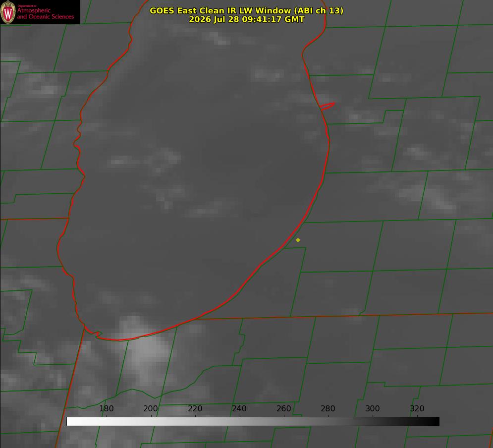
Task: Click the black end of the temperature colorbar
Action: pyautogui.click(x=433, y=422)
